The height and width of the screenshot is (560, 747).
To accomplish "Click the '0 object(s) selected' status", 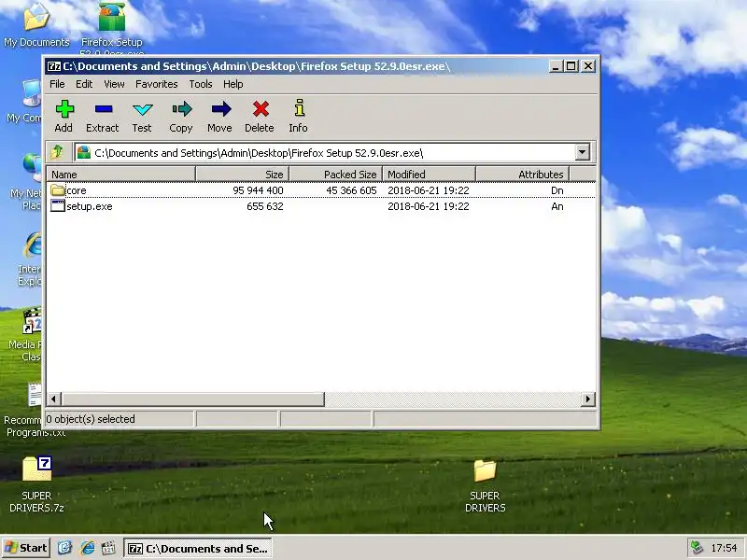I will 91,419.
